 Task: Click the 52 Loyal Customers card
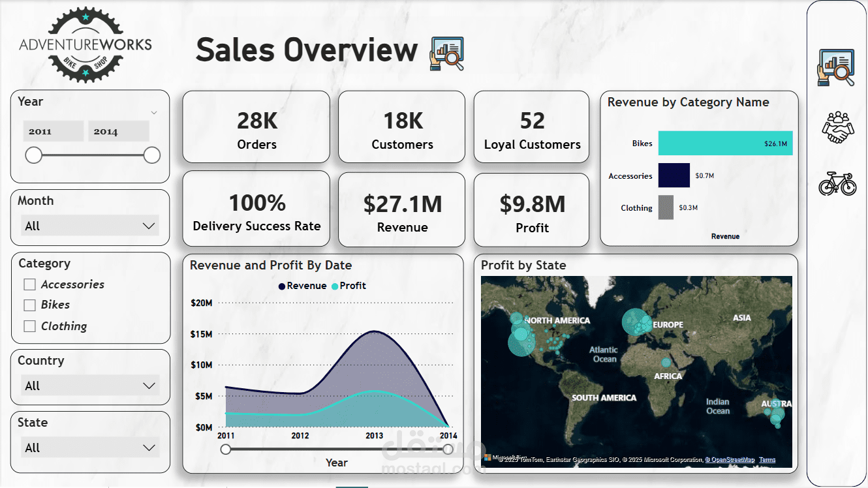[x=532, y=127]
